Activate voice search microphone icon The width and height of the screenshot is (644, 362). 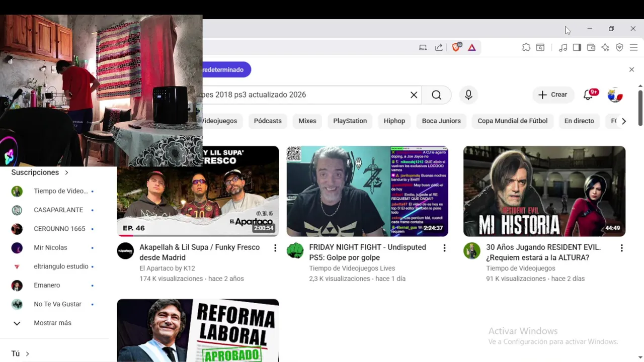(468, 95)
